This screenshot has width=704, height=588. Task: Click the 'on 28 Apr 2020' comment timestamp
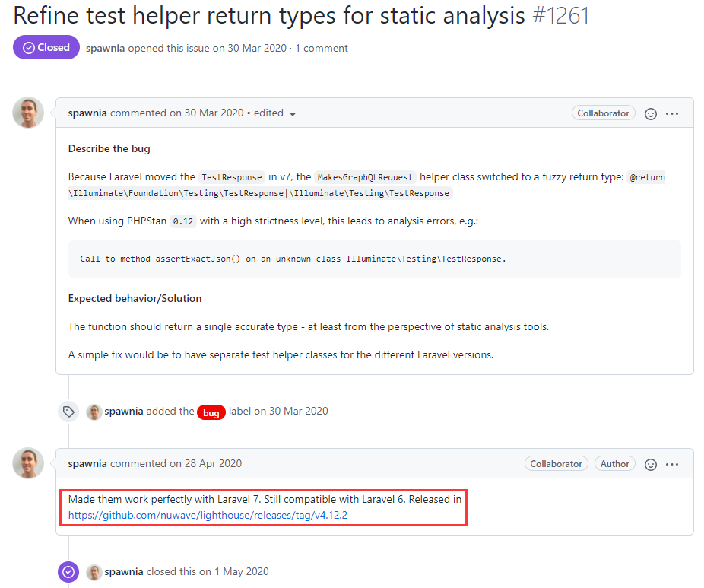coord(205,463)
